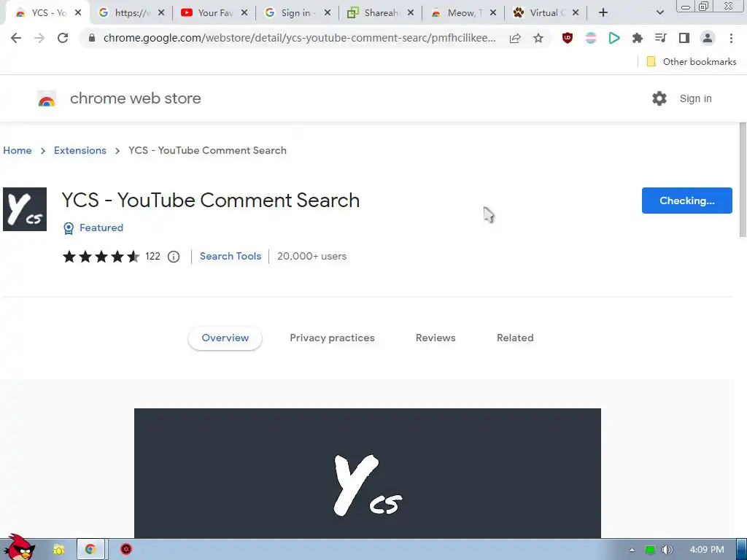Screen dimensions: 747x560
Task: Click the 4:09 PM clock
Action: 706,550
